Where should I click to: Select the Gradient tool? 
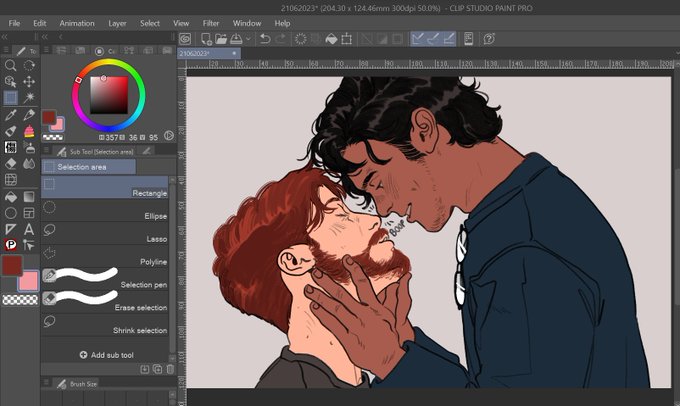tap(29, 197)
